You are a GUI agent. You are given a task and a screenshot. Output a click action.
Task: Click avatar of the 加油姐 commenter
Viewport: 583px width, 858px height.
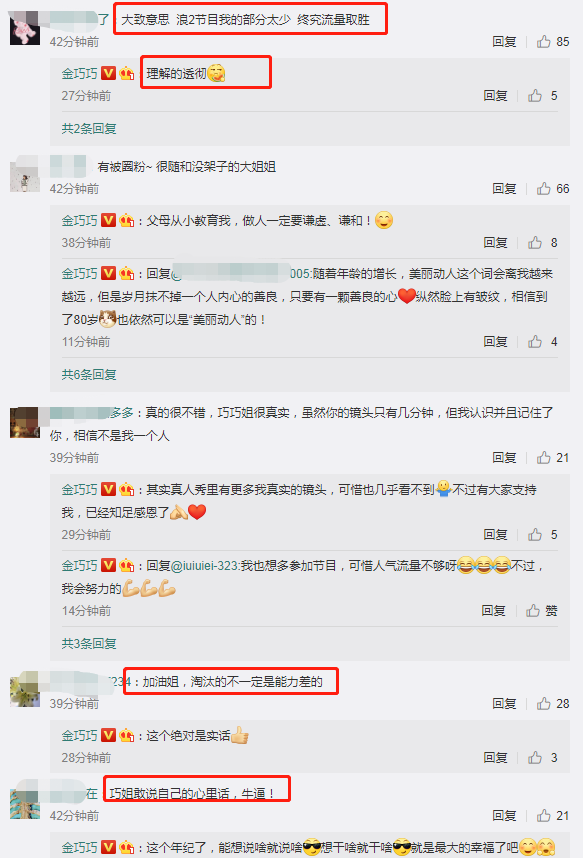[x=25, y=689]
